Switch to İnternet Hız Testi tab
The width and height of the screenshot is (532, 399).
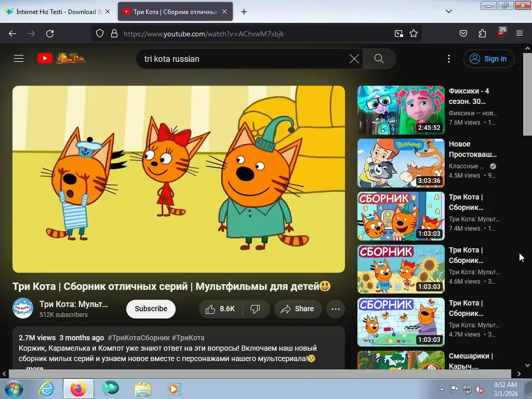click(56, 12)
